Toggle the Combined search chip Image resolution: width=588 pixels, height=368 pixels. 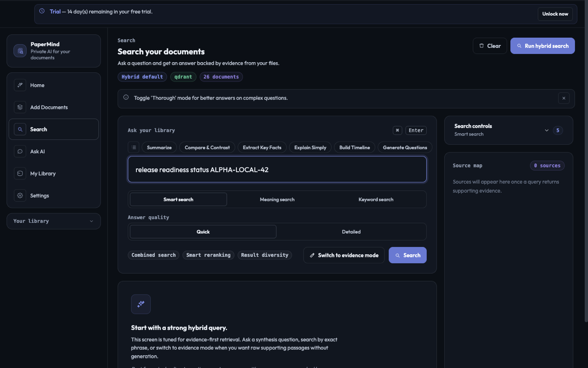pos(153,255)
